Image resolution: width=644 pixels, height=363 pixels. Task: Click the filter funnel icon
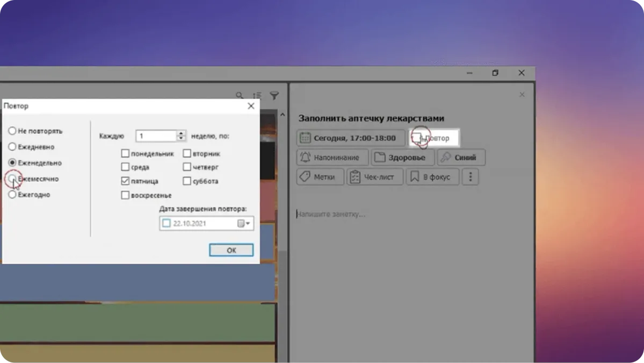coord(274,96)
